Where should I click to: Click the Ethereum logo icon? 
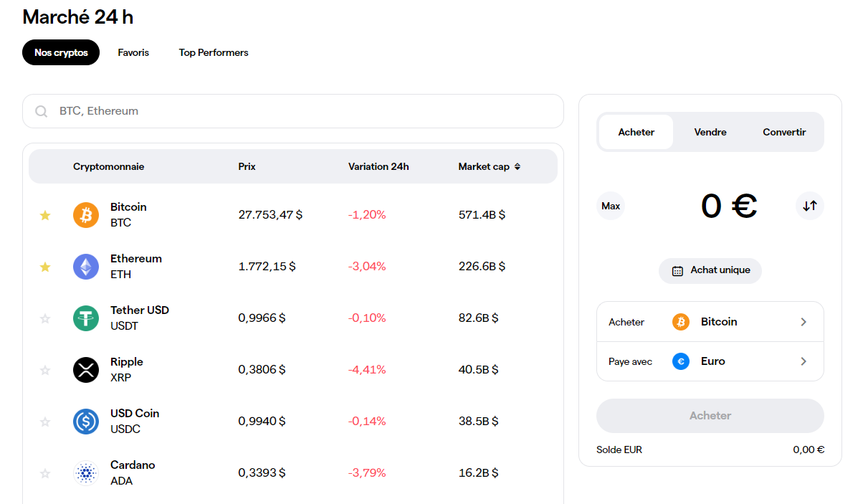pos(85,266)
